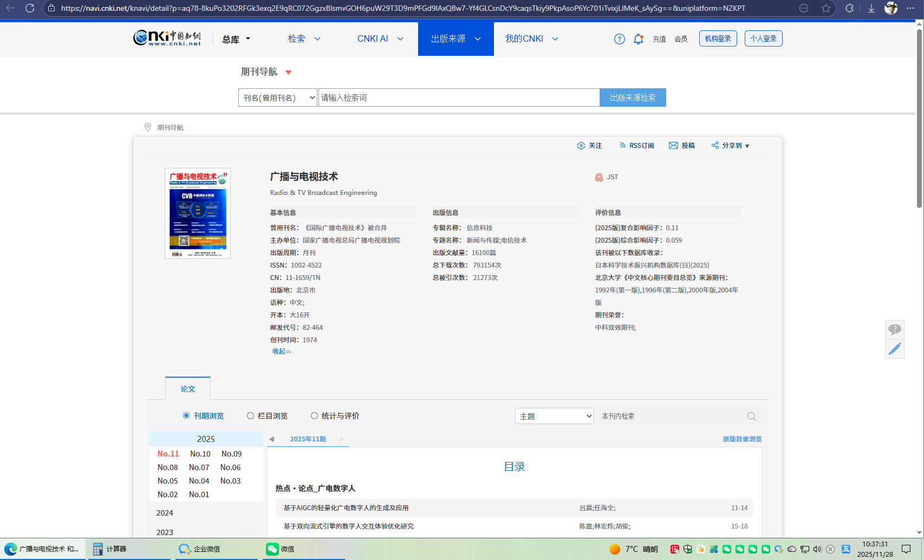Click the eye icon to follow journal

[581, 146]
